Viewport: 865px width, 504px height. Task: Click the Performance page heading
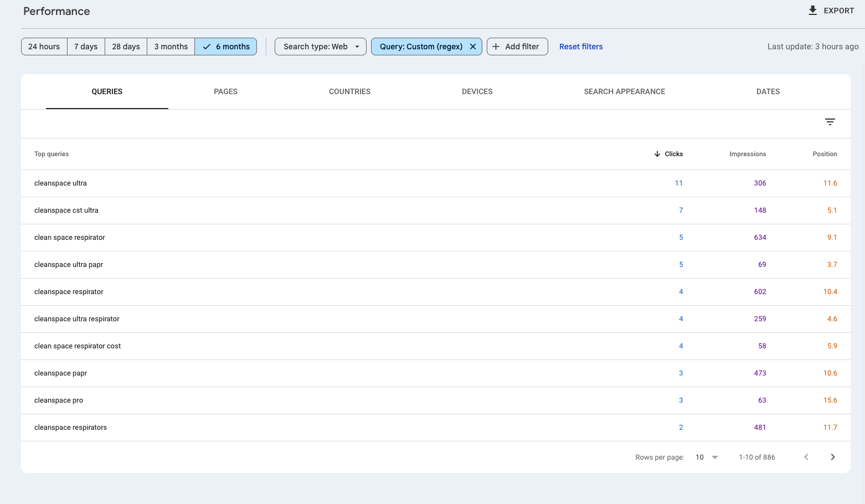click(x=56, y=11)
